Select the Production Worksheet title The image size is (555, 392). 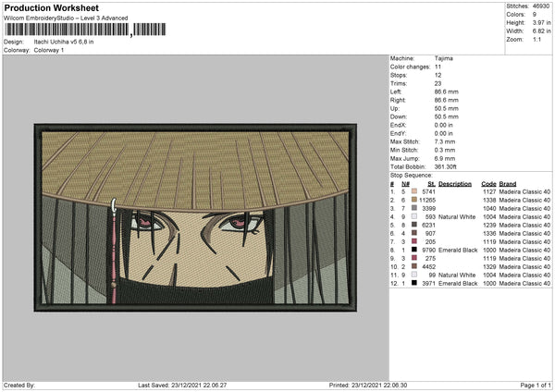pos(51,7)
